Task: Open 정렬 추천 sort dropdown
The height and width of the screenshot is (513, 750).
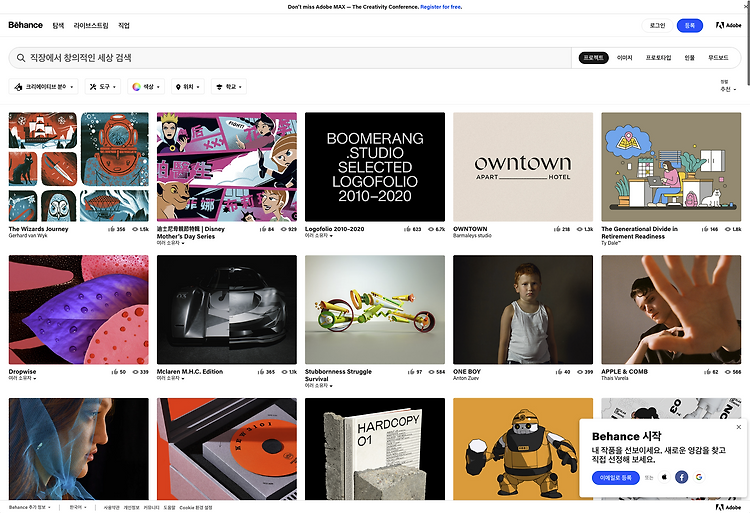Action: tap(728, 86)
